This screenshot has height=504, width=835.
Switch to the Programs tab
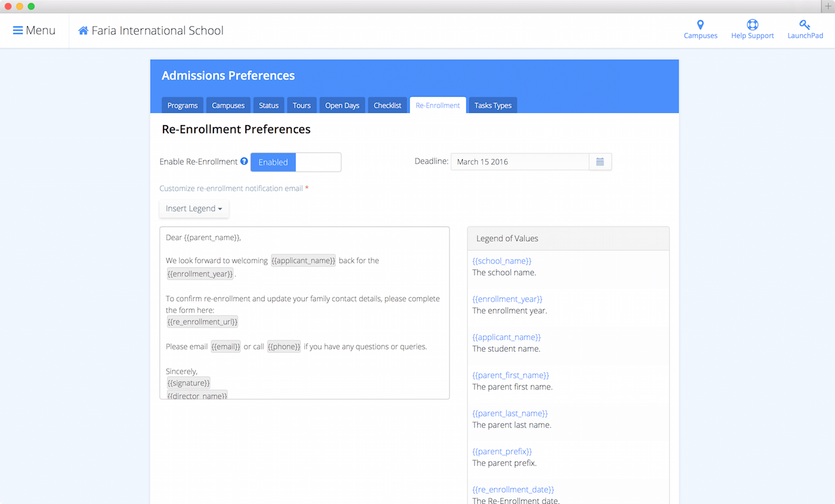click(183, 105)
